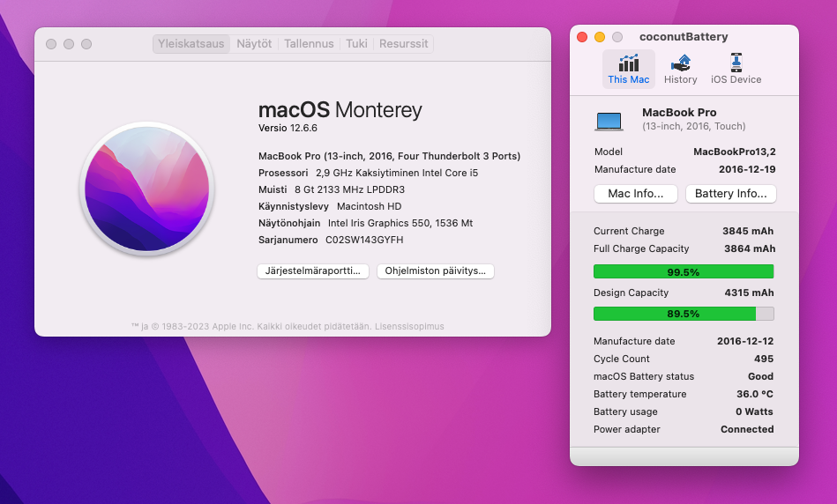Click the Battery usage 0 Watts value
Viewport: 837px width, 504px height.
coord(754,411)
